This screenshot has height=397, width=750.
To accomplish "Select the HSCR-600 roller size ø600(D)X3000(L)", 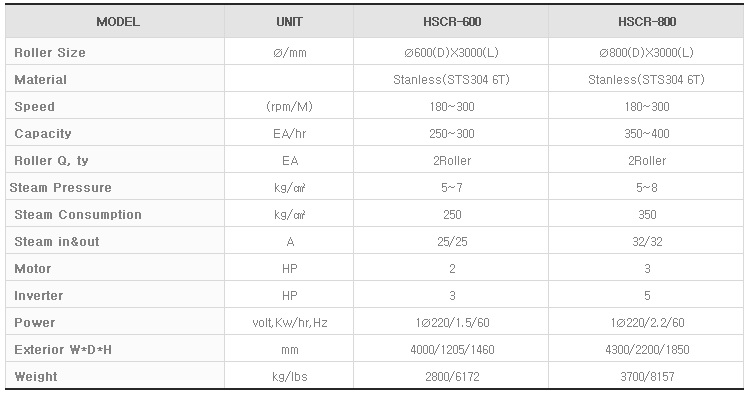I will [452, 53].
